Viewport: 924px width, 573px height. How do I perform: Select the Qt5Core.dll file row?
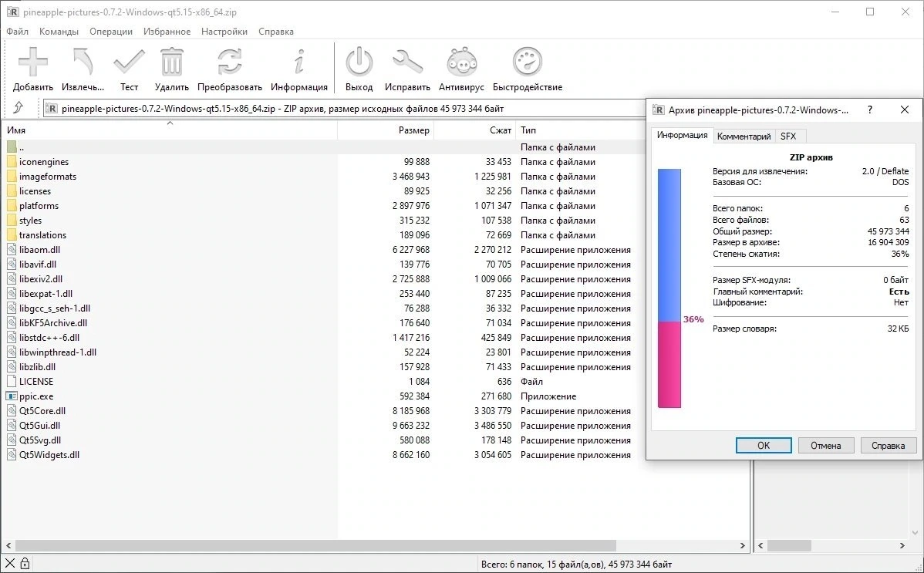point(319,411)
